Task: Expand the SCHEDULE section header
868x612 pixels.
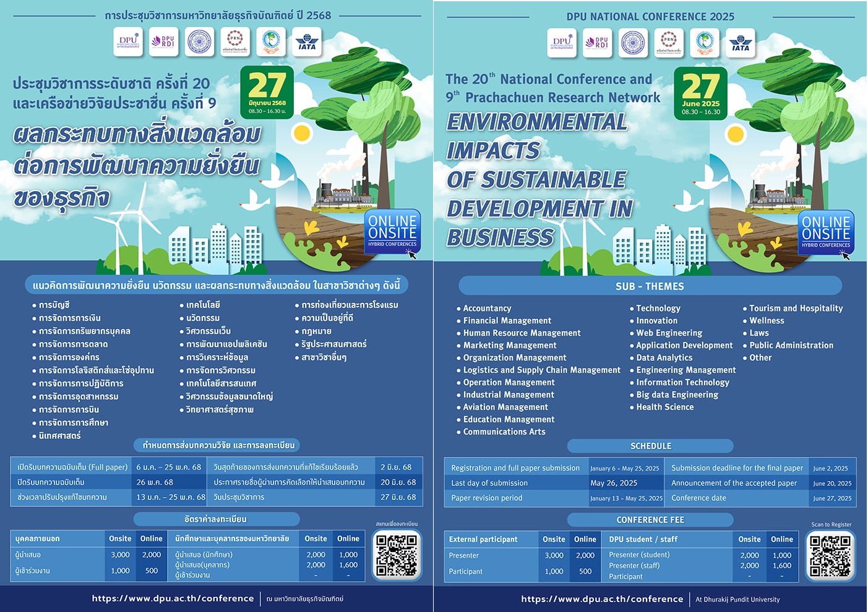Action: tap(650, 446)
